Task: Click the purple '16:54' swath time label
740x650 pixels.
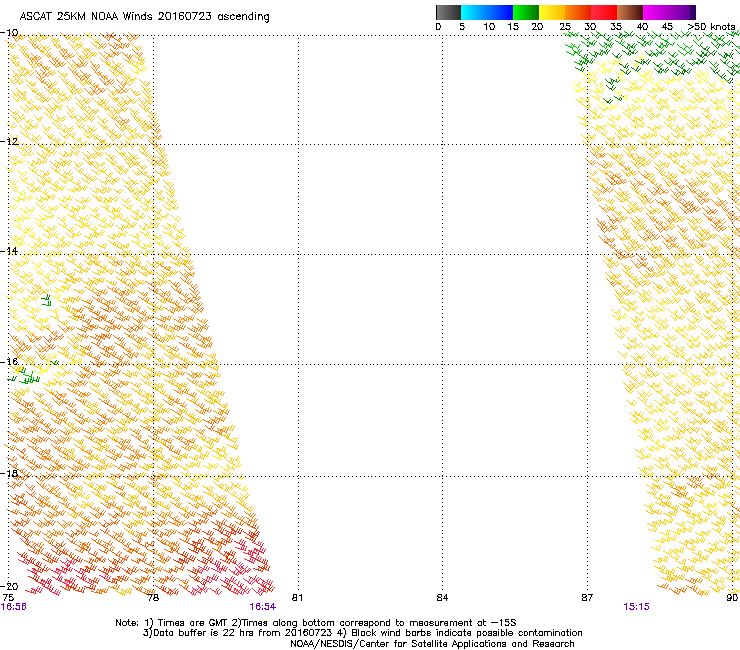Action: pos(263,607)
